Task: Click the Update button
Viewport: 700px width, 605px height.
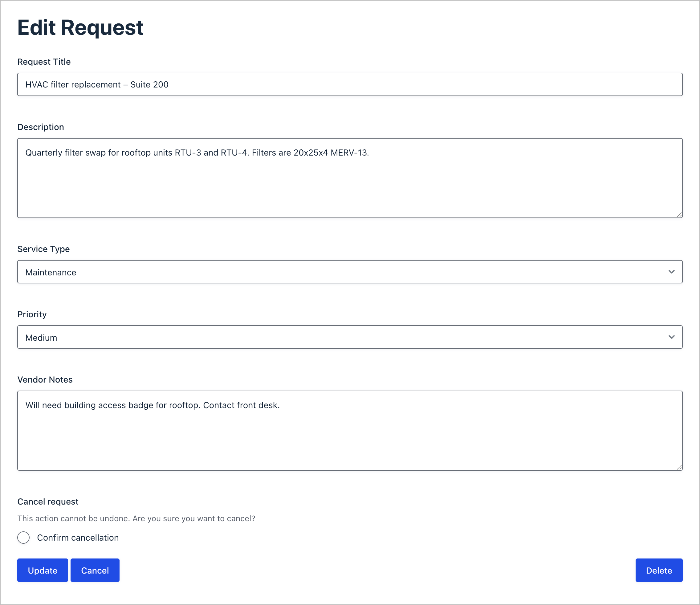Action: (42, 570)
